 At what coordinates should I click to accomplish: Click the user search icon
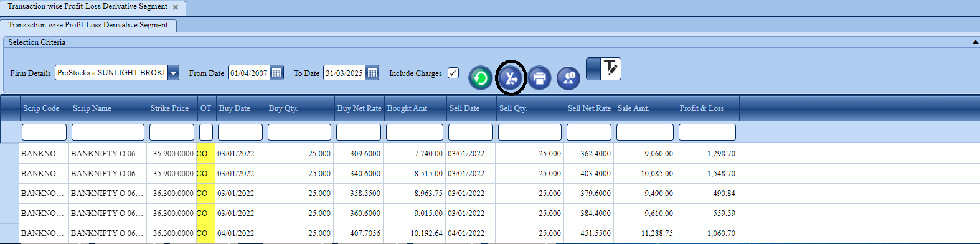pos(568,78)
